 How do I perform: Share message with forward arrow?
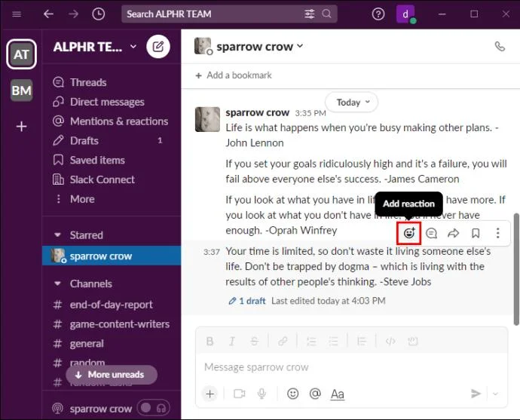pyautogui.click(x=453, y=233)
